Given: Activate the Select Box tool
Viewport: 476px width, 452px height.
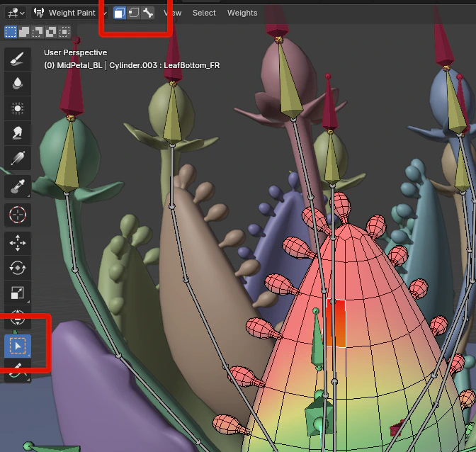Looking at the screenshot, I should click(18, 346).
